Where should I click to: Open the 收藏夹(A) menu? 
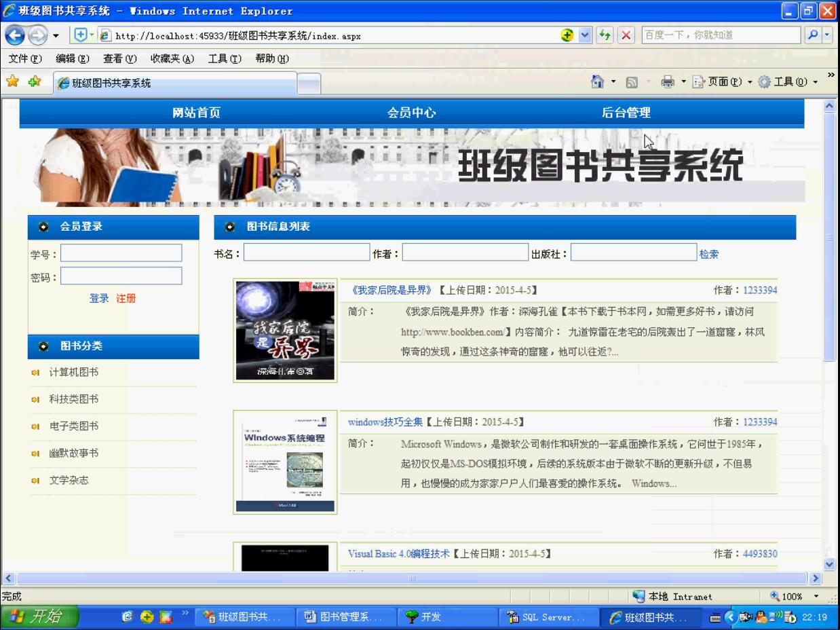tap(172, 59)
